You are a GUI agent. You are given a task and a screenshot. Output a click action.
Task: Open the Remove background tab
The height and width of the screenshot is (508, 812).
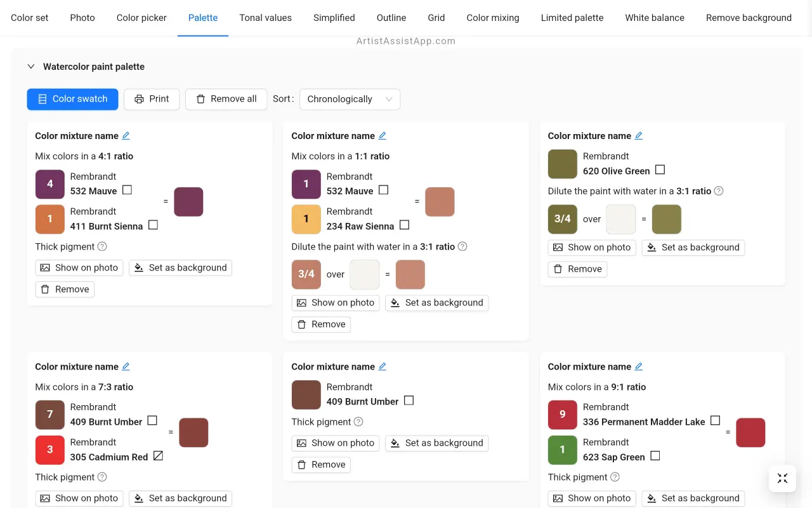coord(749,18)
